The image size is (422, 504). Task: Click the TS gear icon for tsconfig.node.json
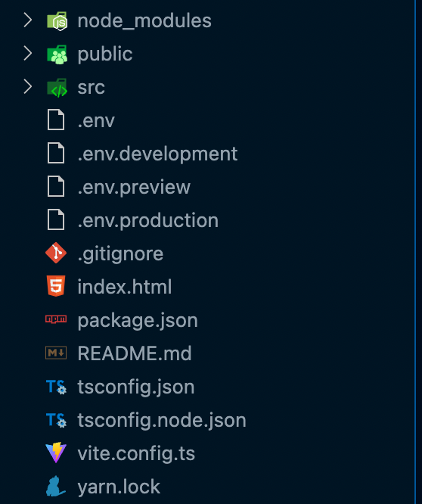click(56, 420)
